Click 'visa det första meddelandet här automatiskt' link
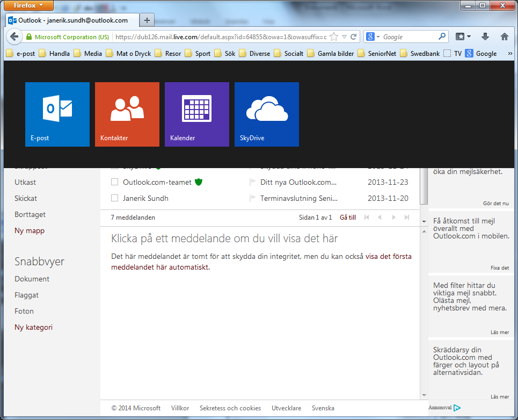Image resolution: width=518 pixels, height=420 pixels. [261, 262]
